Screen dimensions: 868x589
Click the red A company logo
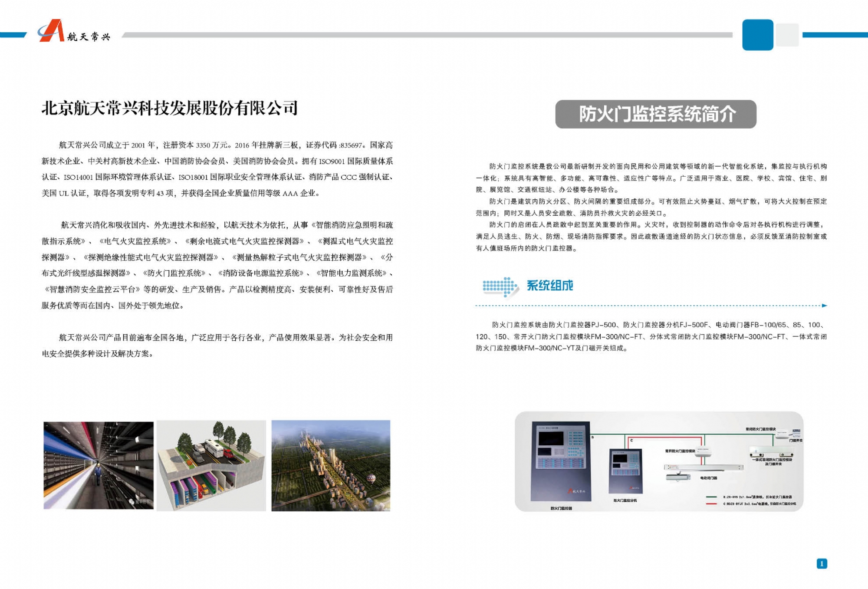[x=51, y=31]
